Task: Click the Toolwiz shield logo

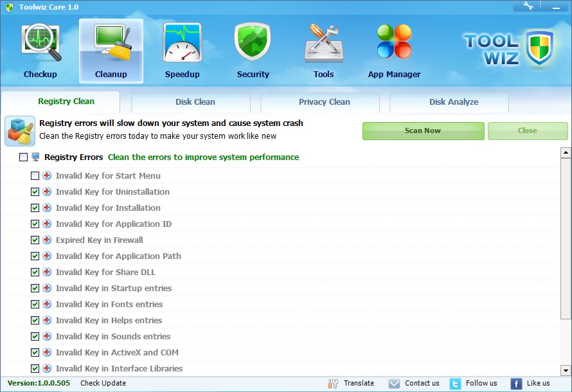Action: pyautogui.click(x=539, y=48)
